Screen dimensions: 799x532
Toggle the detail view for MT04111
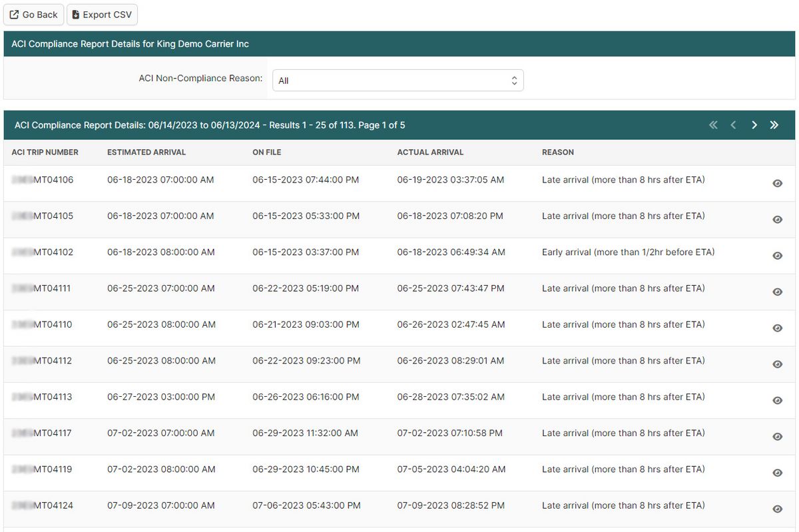777,292
